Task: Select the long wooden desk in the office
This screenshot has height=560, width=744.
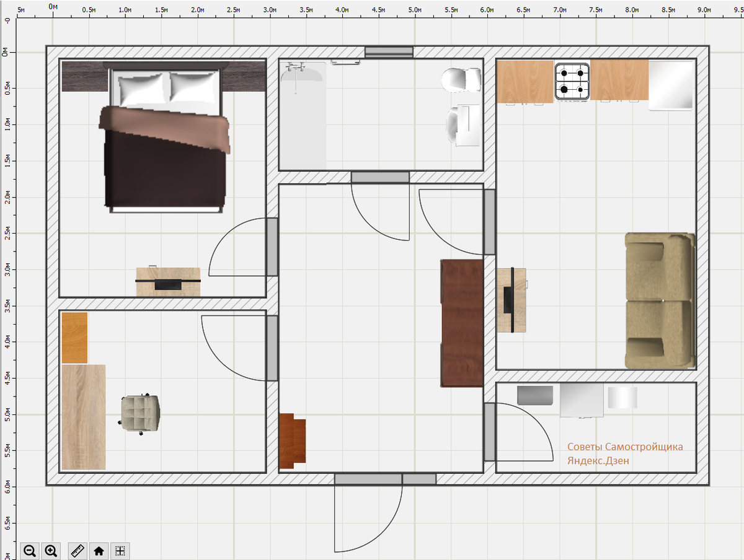Action: 83,416
